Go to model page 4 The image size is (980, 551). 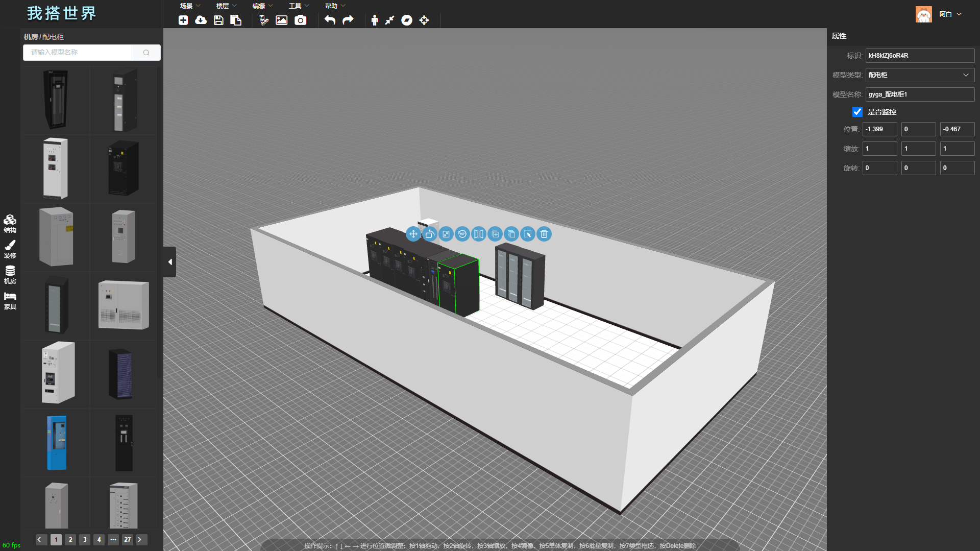pyautogui.click(x=99, y=540)
